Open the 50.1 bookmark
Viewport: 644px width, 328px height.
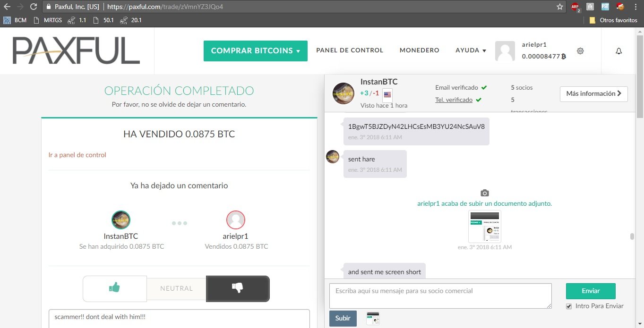click(104, 20)
